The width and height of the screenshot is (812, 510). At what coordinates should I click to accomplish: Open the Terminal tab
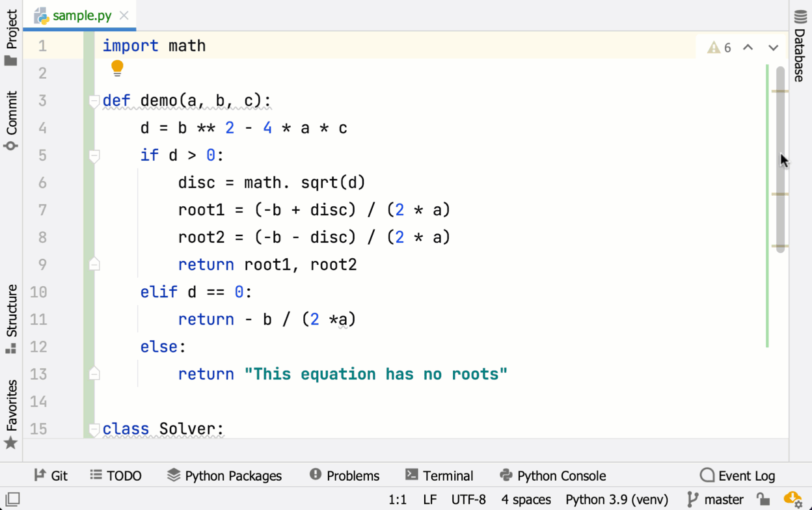click(439, 476)
